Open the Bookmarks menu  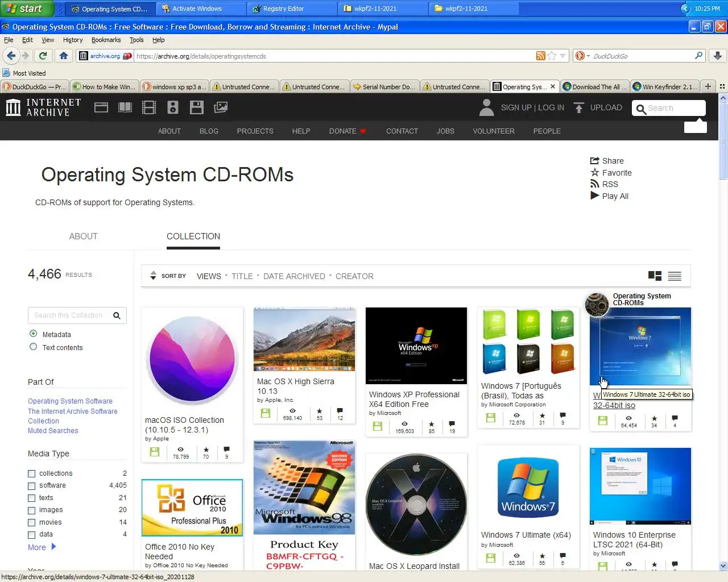(x=106, y=40)
